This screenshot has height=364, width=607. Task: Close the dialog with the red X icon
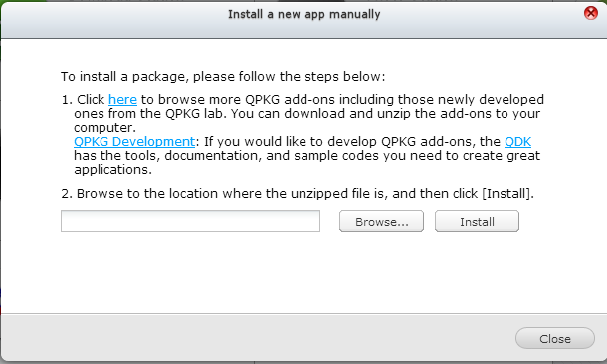pos(591,13)
